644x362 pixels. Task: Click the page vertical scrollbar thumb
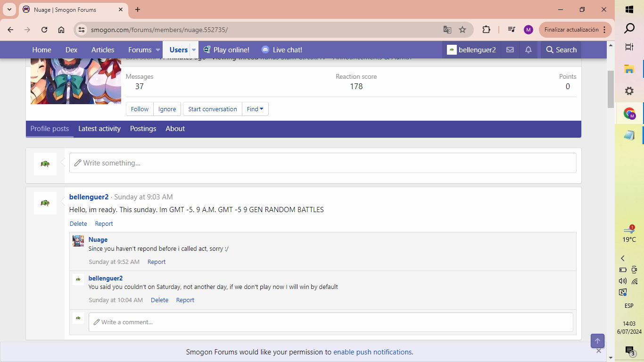click(611, 89)
